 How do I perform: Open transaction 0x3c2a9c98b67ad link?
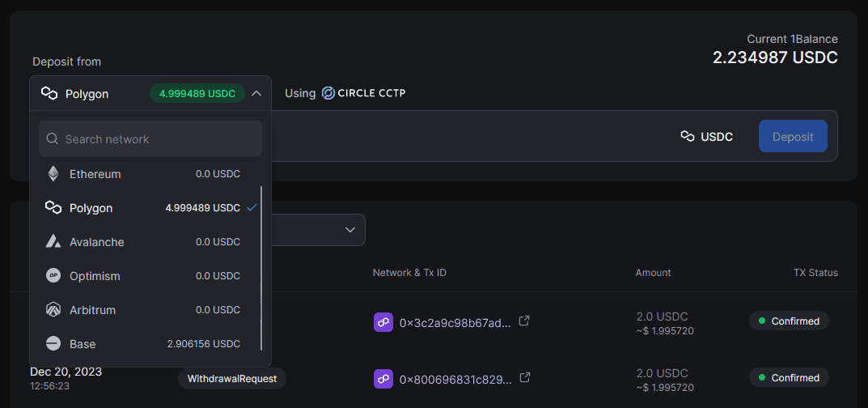pos(455,322)
